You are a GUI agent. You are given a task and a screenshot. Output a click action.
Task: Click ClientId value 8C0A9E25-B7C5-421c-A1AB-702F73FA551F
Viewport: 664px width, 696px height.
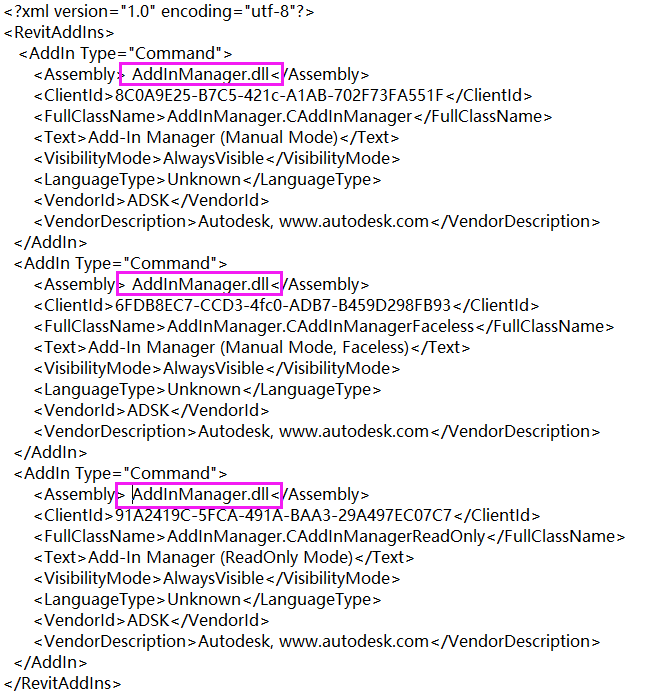[x=279, y=95]
